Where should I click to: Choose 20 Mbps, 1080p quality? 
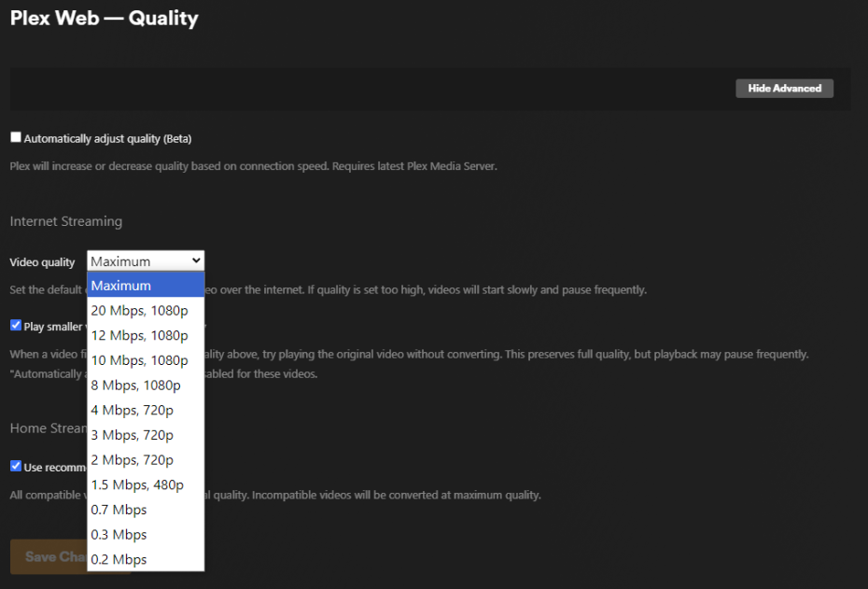[145, 311]
